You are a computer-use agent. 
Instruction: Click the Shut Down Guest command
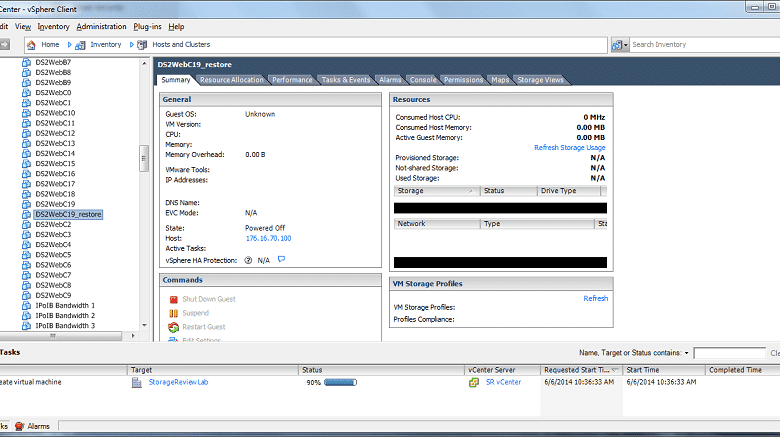208,299
